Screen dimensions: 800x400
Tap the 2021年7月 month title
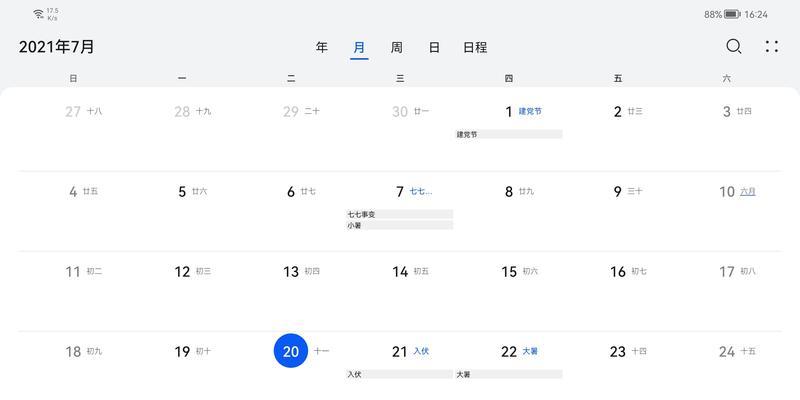57,47
